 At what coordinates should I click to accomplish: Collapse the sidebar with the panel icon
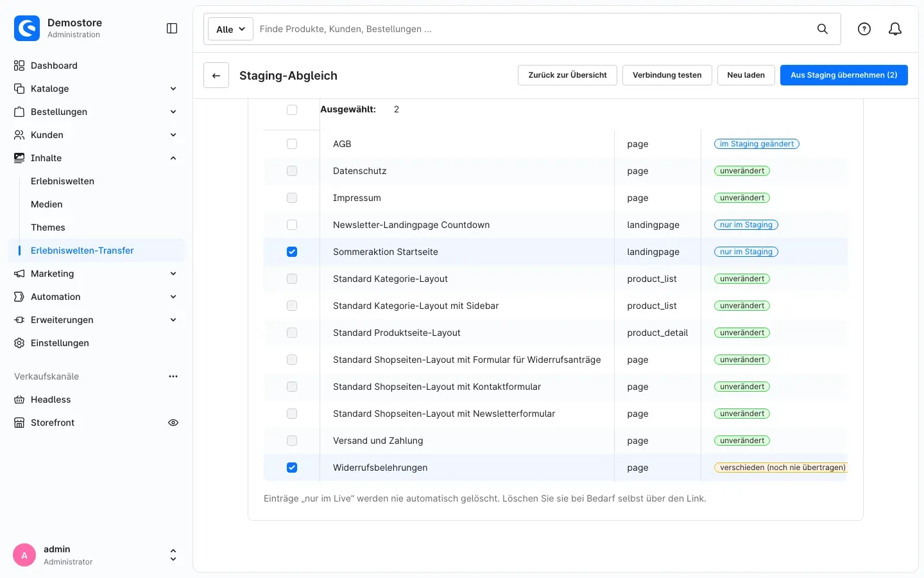[x=172, y=28]
